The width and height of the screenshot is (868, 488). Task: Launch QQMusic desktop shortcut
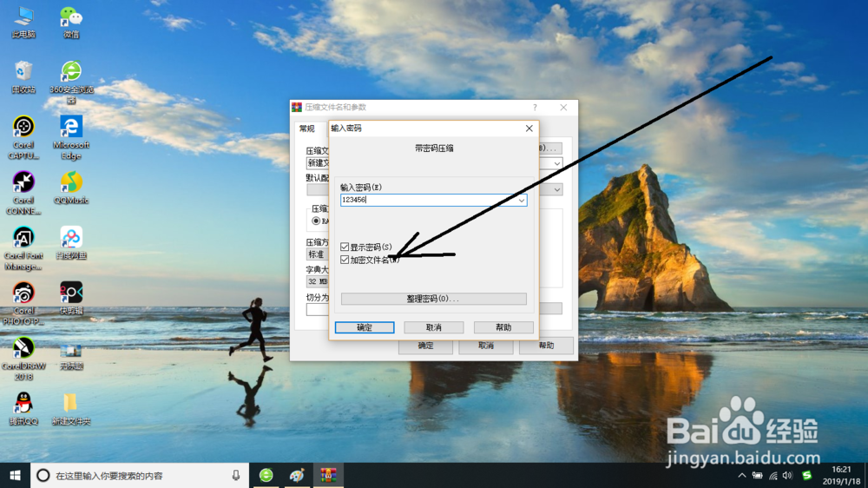[71, 188]
